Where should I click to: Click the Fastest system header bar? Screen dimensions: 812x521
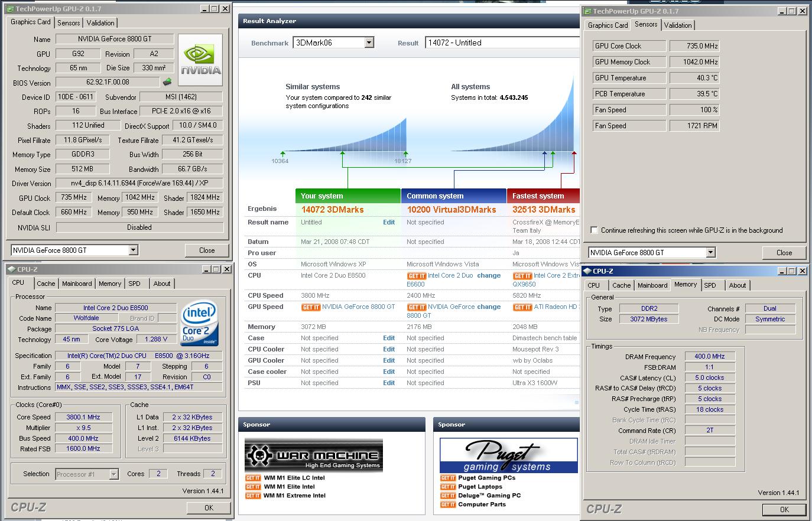[x=543, y=196]
